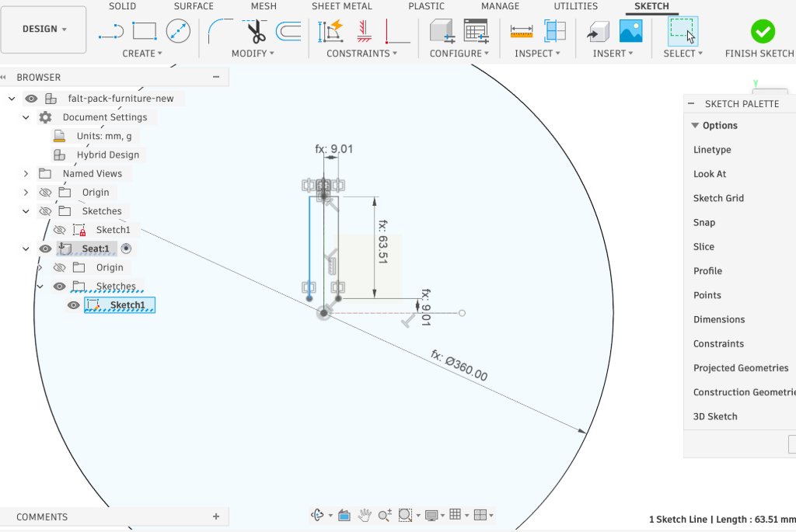Screen dimensions: 796x532
Task: Activate the Pan hand tool
Action: click(364, 515)
